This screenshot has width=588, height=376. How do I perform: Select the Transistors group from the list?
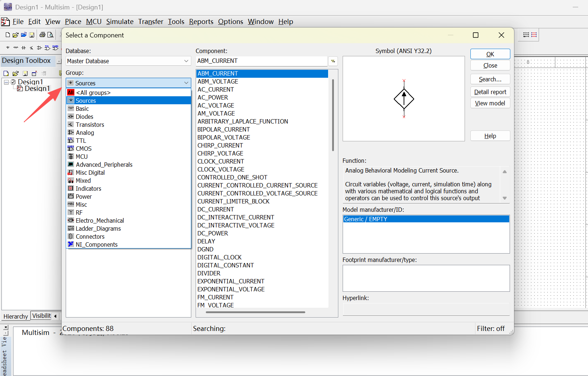pyautogui.click(x=90, y=125)
